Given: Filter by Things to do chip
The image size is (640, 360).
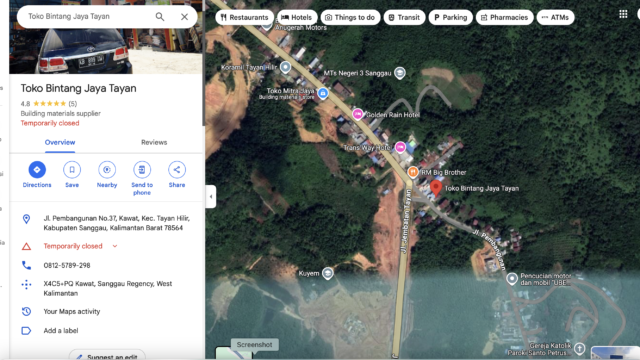Looking at the screenshot, I should point(351,17).
